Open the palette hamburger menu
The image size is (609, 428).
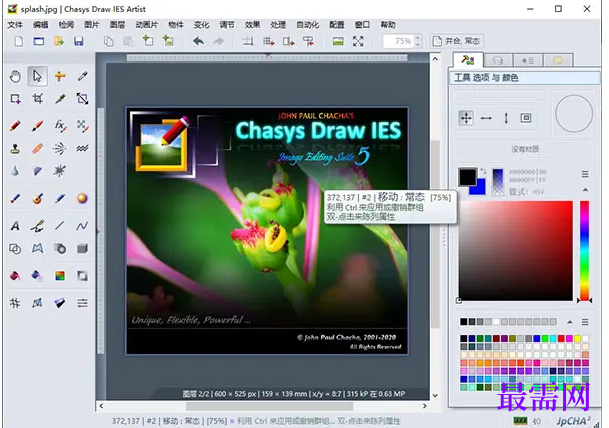(x=585, y=322)
